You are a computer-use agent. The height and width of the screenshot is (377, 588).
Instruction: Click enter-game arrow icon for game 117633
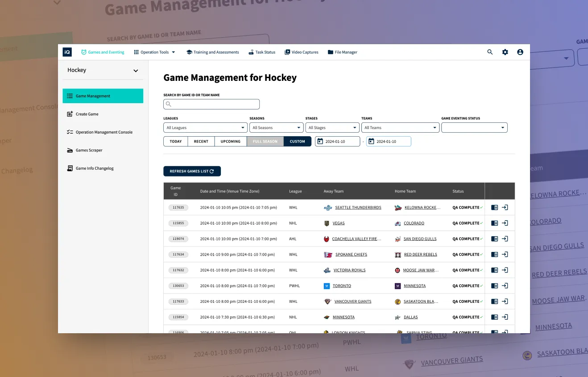(505, 301)
